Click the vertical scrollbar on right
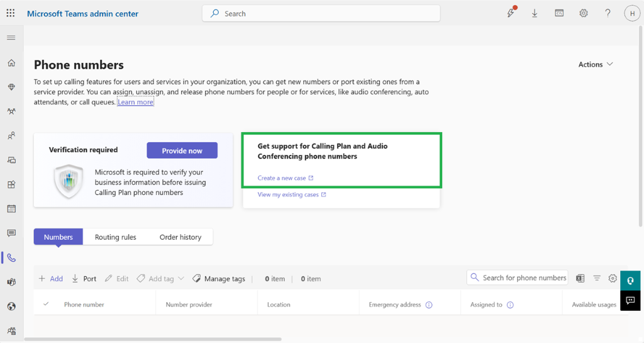Screen dimensions: 644x343 (641, 126)
